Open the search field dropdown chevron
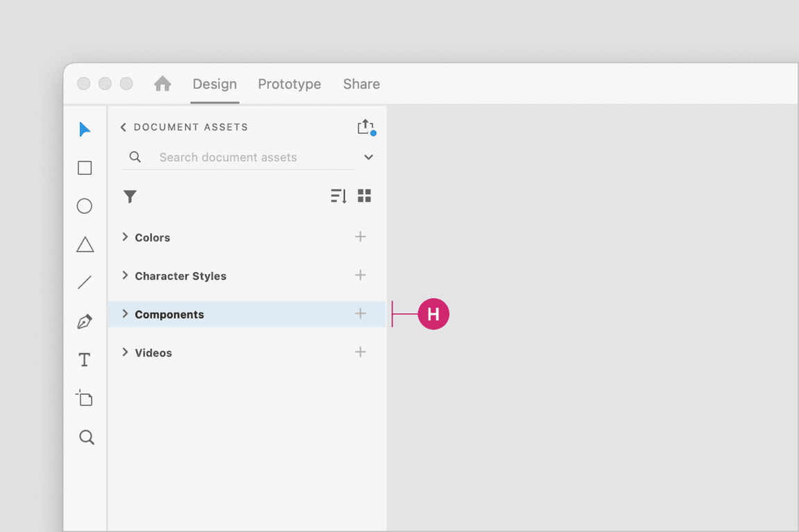 (368, 157)
